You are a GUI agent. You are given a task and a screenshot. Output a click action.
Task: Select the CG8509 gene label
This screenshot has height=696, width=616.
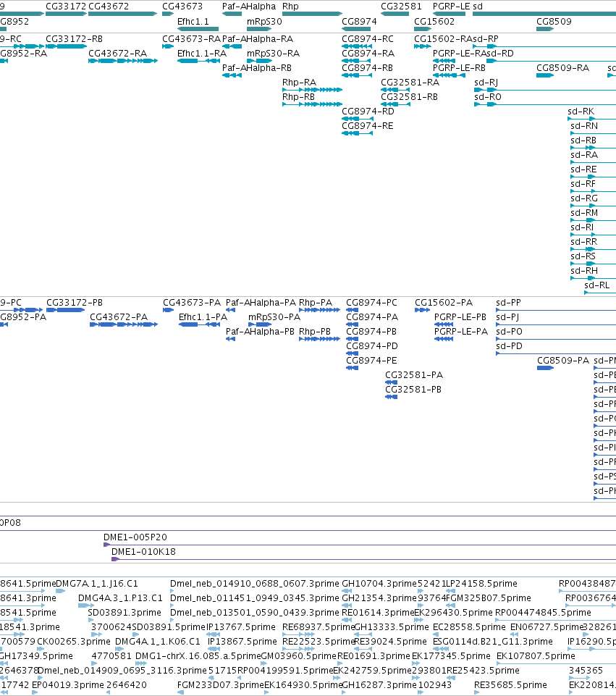[x=554, y=21]
